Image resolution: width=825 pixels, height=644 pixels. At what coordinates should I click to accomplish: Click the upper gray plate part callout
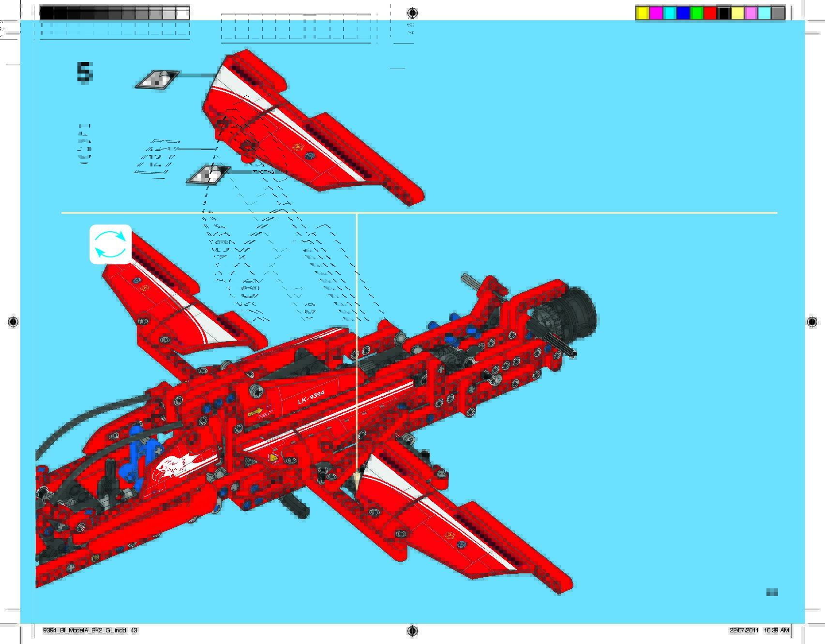pyautogui.click(x=157, y=79)
